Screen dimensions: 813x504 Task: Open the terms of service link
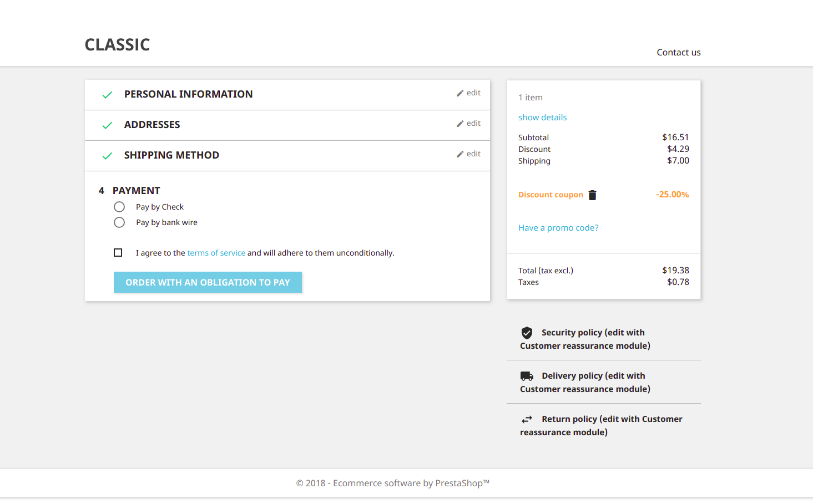pyautogui.click(x=216, y=253)
